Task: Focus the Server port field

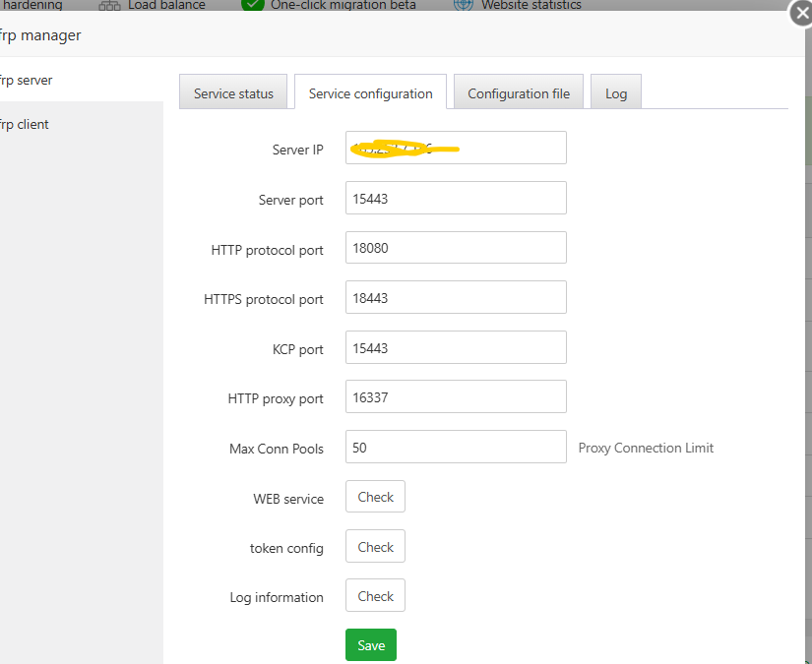Action: [x=456, y=198]
